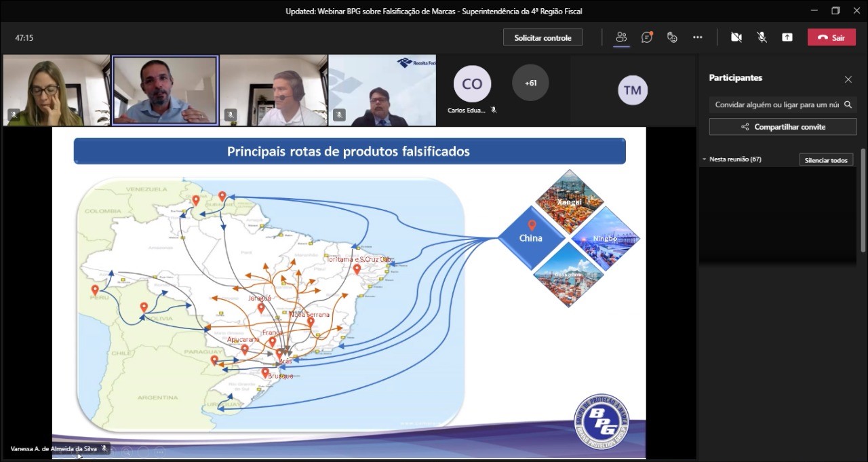Click the share content tray icon
The image size is (868, 462).
pyautogui.click(x=787, y=37)
